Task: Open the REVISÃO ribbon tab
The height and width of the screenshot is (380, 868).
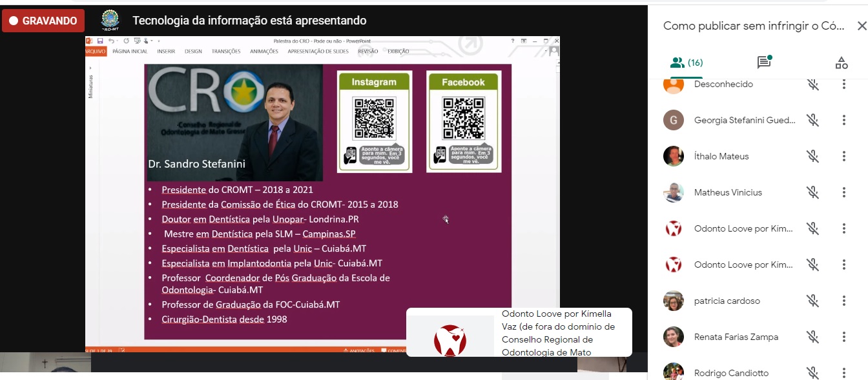Action: 368,52
